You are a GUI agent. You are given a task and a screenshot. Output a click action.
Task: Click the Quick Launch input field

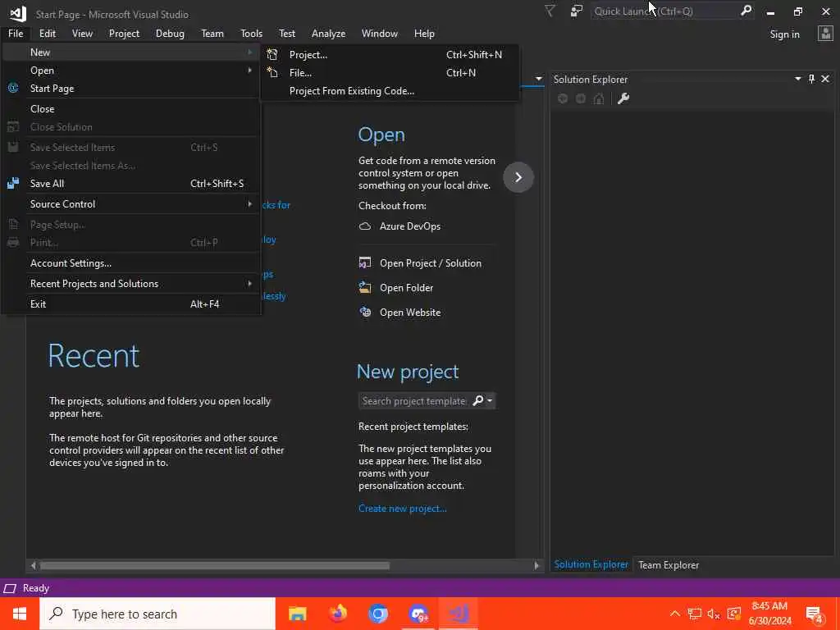click(x=664, y=11)
